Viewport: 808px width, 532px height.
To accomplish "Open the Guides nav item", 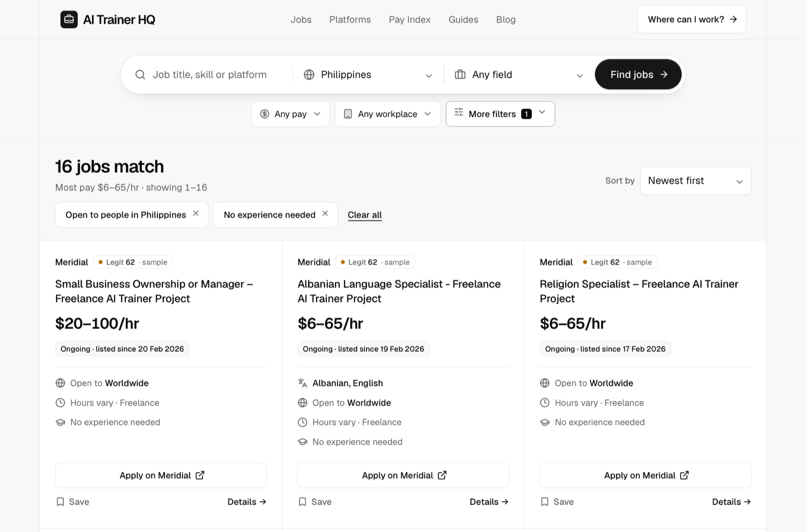I will click(464, 20).
